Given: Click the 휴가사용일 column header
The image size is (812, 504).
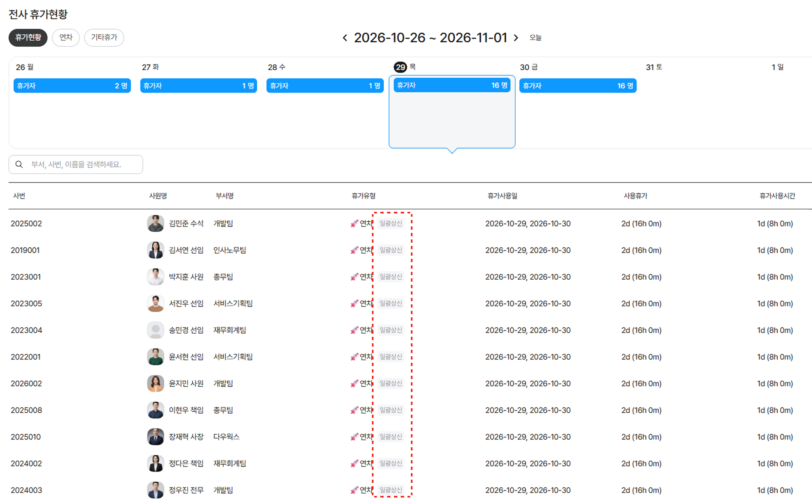Looking at the screenshot, I should pos(502,196).
